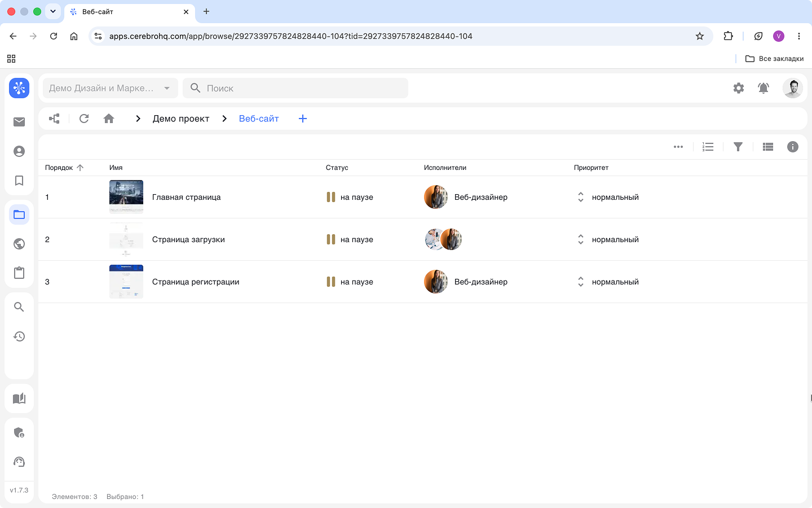Click the Веб-сайт browser tab
The width and height of the screenshot is (812, 508).
point(130,11)
